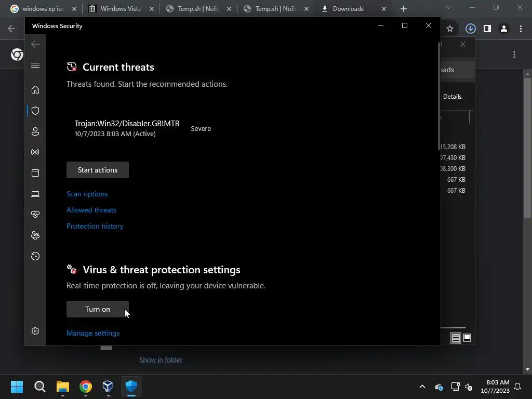Open Chrome three-dot menu
The image size is (532, 399).
click(x=521, y=29)
